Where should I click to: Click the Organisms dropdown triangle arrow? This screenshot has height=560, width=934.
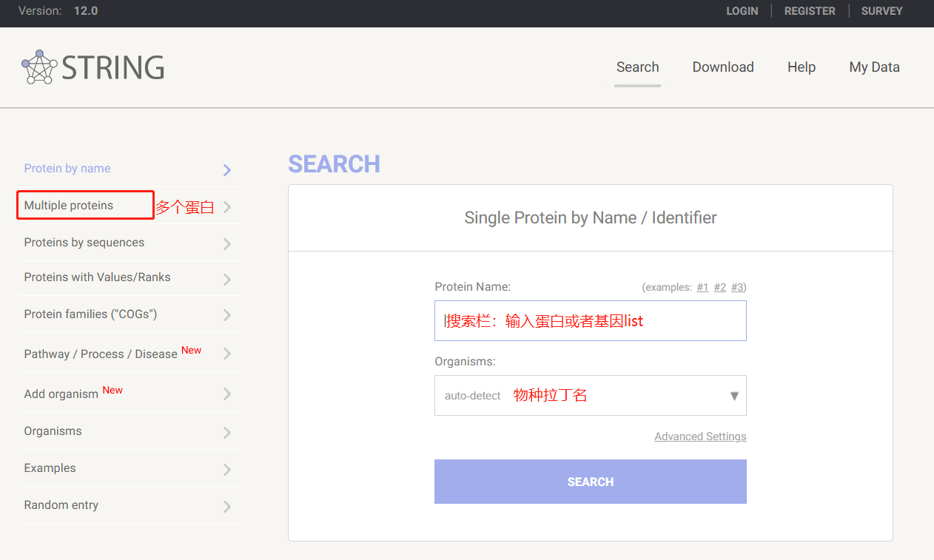[x=734, y=396]
